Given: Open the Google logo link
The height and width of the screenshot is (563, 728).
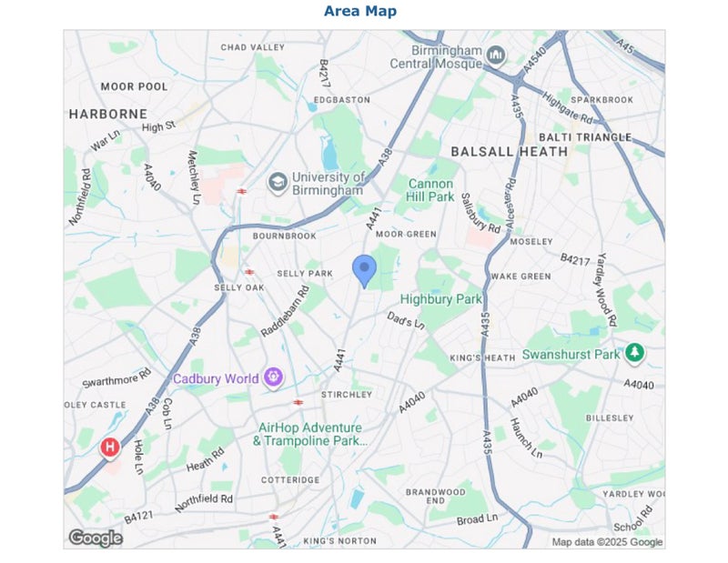Looking at the screenshot, I should (x=96, y=538).
